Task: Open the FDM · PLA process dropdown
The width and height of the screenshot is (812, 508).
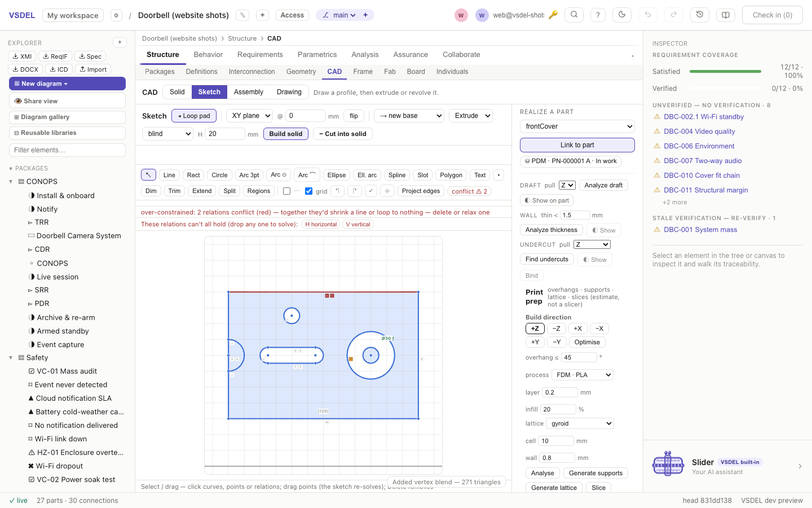Action: pyautogui.click(x=582, y=375)
